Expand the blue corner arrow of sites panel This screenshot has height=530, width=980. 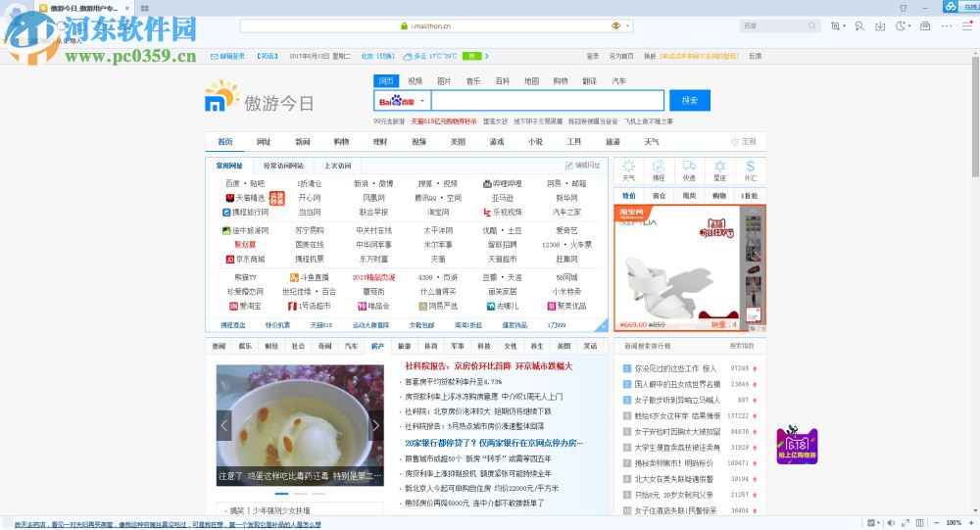603,325
